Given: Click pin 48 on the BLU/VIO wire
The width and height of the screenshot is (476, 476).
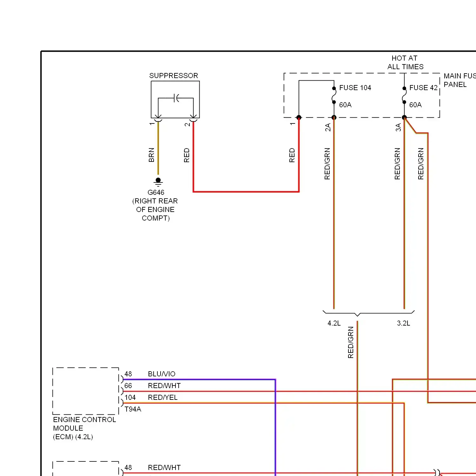Looking at the screenshot, I should pos(128,374).
